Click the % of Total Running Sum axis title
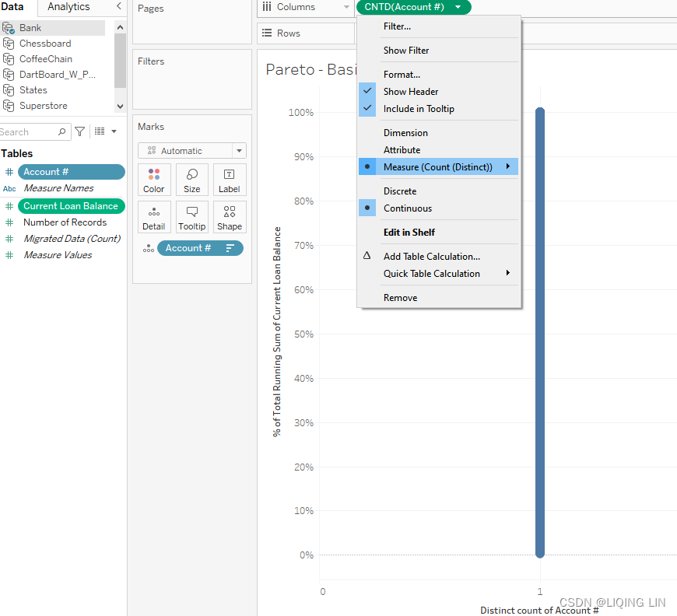This screenshot has width=677, height=616. tap(277, 332)
